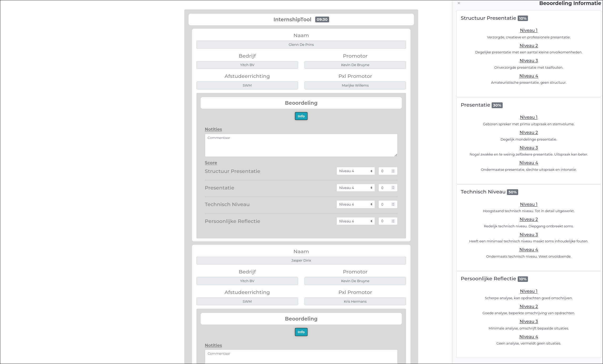Click the 09:30 time badge
This screenshot has width=603, height=364.
(x=322, y=19)
